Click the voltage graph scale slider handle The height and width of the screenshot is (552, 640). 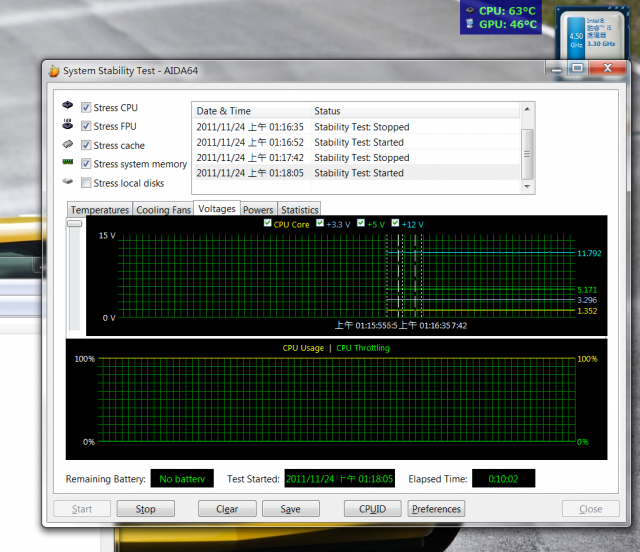(x=74, y=223)
